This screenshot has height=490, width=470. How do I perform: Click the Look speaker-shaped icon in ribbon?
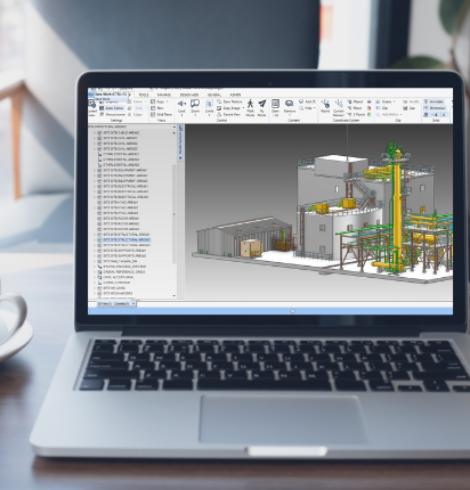182,104
